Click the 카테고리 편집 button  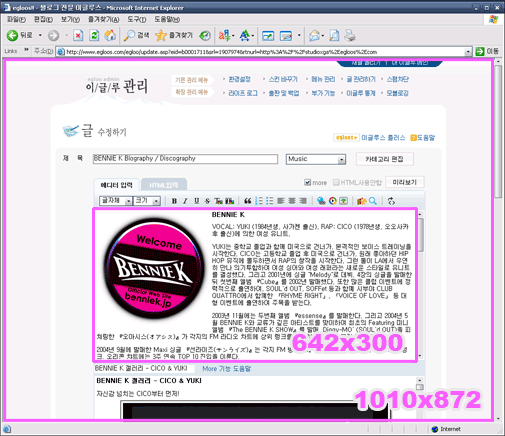(385, 159)
